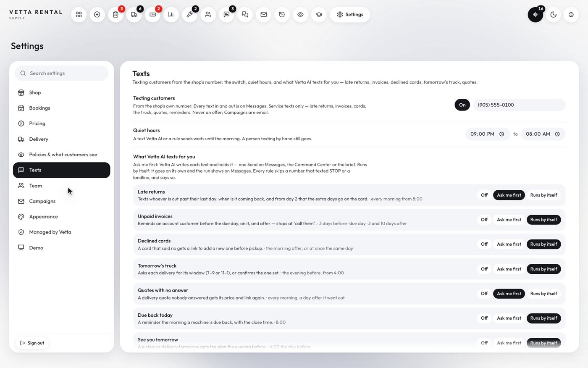Viewport: 588px width, 368px height.
Task: Open Policies & what customers see
Action: click(62, 155)
